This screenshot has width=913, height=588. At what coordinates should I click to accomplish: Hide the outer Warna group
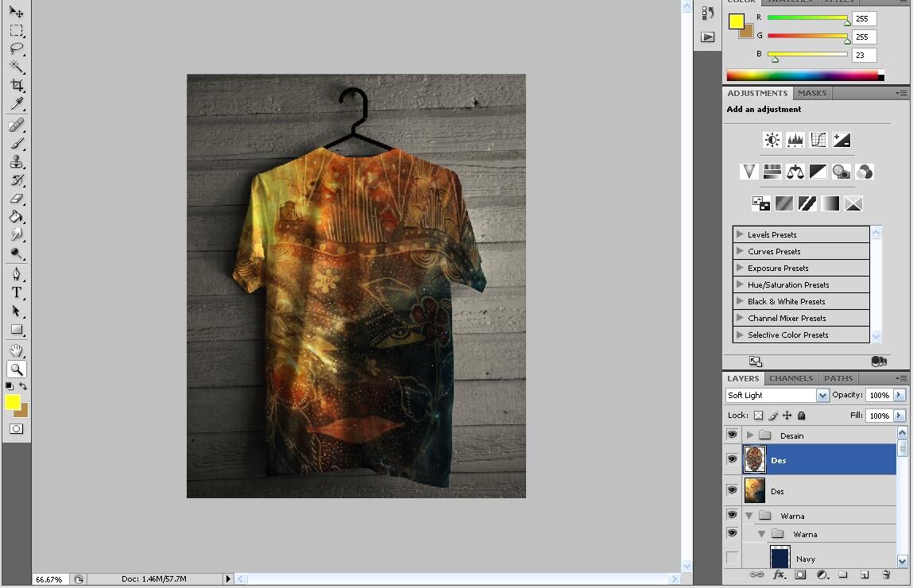coord(732,515)
